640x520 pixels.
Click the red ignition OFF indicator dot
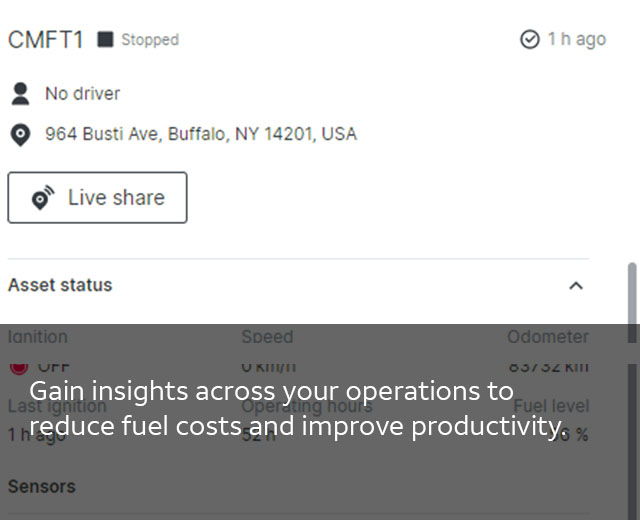(x=18, y=366)
